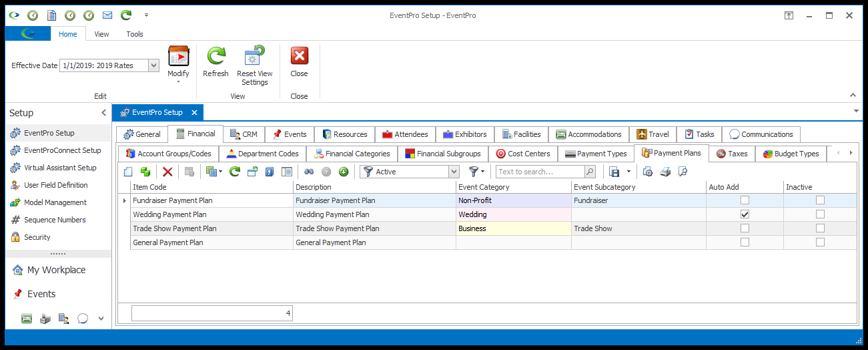Screen dimensions: 868x350
Task: Mark General Payment Plan as Inactive
Action: click(x=820, y=242)
